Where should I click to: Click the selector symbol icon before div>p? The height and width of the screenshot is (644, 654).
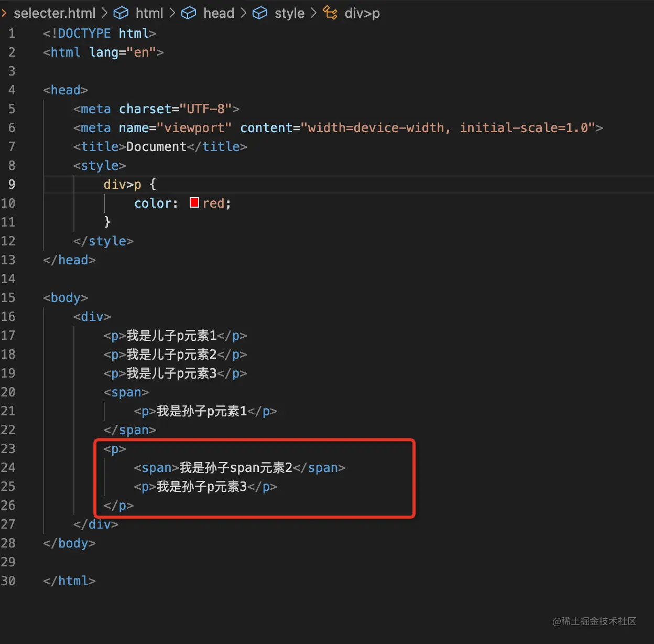pyautogui.click(x=330, y=13)
